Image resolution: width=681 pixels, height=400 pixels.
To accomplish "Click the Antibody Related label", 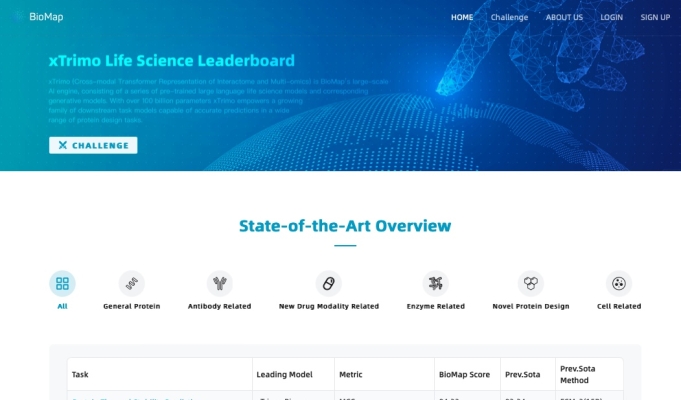I will (x=219, y=306).
